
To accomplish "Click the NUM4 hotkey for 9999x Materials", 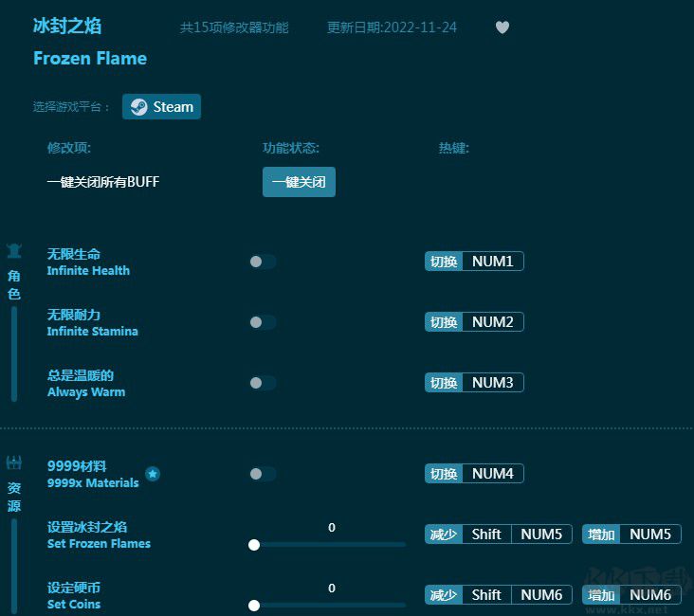I will pos(492,474).
